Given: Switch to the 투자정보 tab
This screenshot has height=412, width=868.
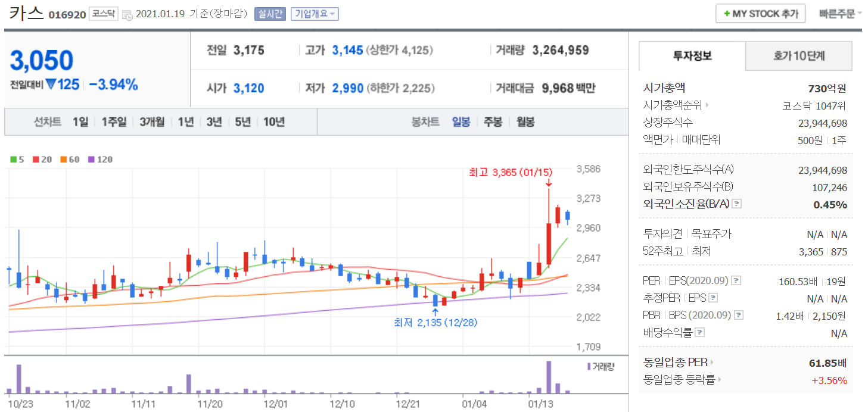Looking at the screenshot, I should 692,57.
